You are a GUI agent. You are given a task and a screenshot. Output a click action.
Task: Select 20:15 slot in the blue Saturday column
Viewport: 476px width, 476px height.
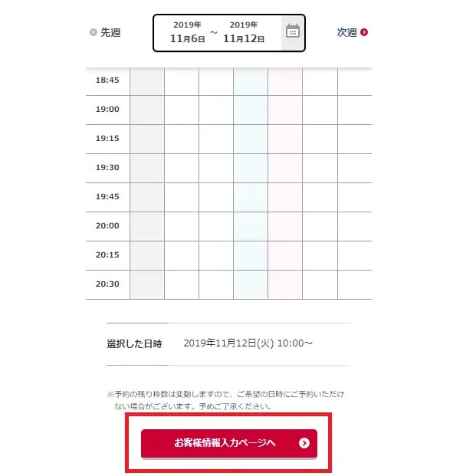point(251,255)
